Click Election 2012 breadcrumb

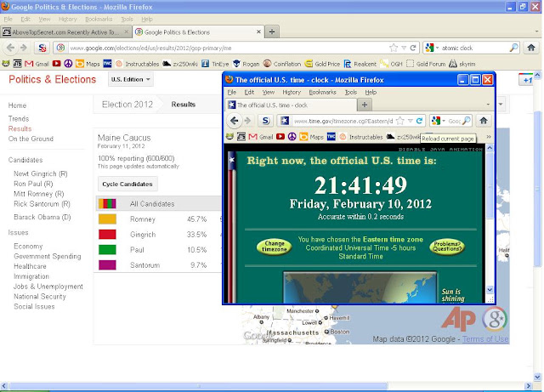[x=127, y=104]
